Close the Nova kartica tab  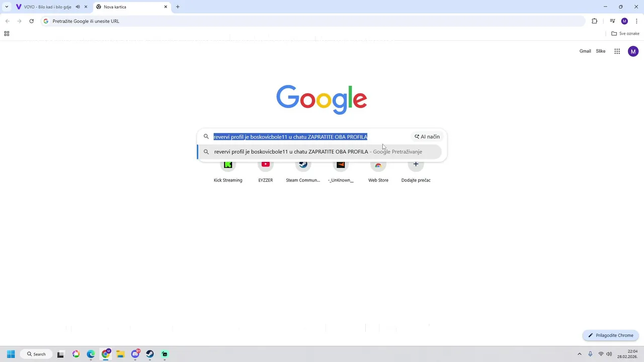tap(166, 7)
